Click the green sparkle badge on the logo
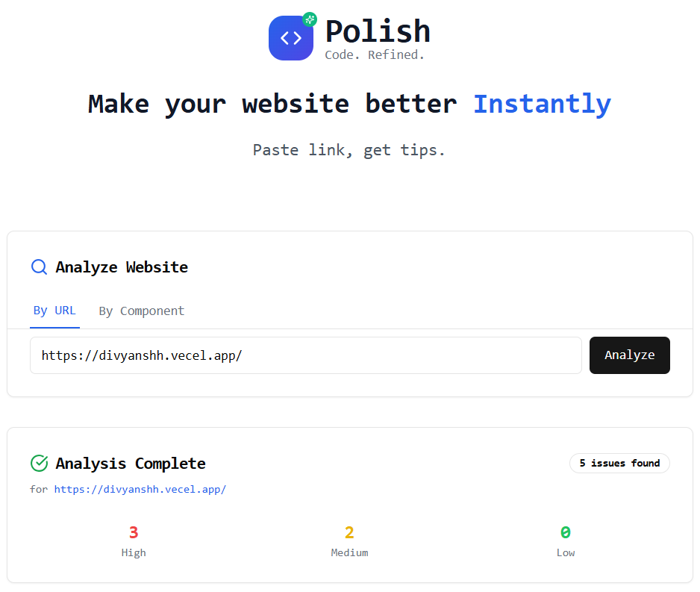The width and height of the screenshot is (700, 592). [x=310, y=19]
